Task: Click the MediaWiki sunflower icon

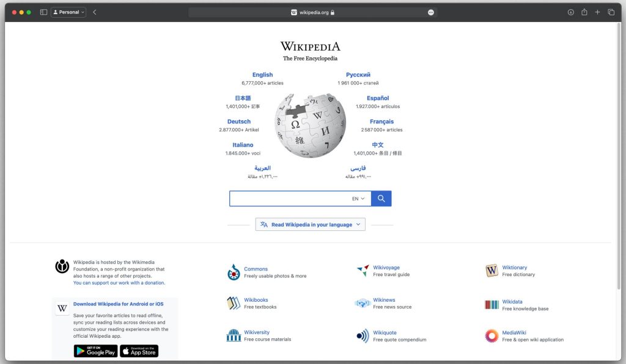Action: [x=492, y=335]
